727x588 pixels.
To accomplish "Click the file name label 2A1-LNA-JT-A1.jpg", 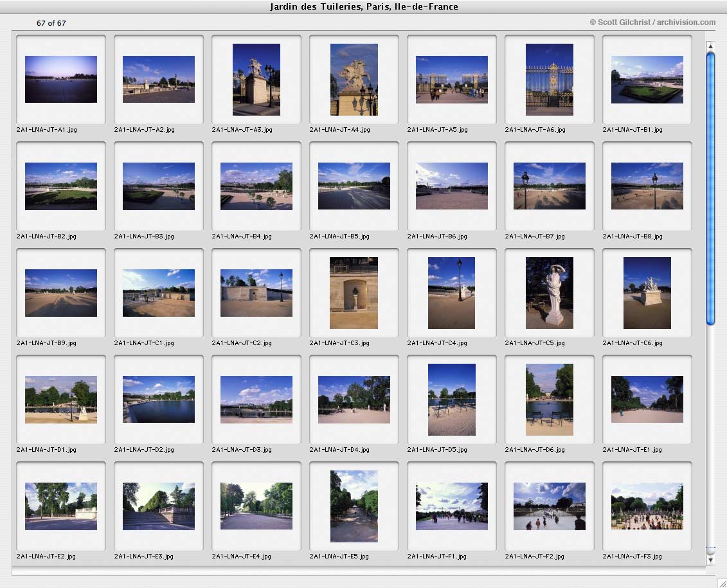I will click(x=46, y=130).
